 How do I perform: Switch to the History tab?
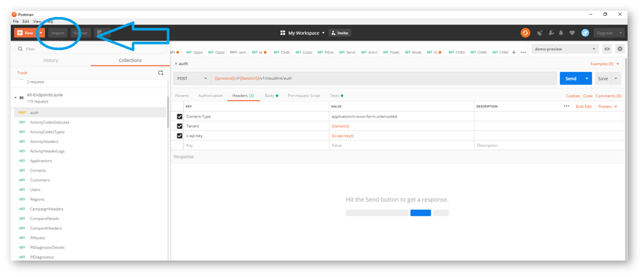[51, 60]
